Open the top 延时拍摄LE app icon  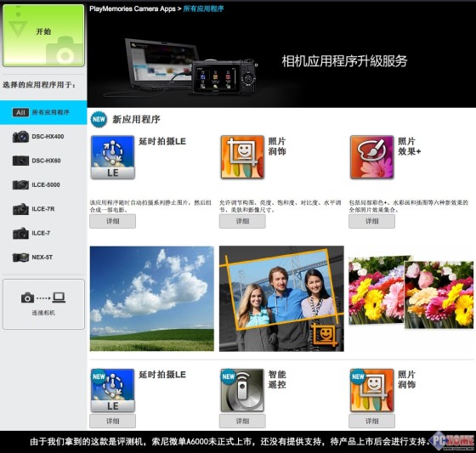pos(112,157)
